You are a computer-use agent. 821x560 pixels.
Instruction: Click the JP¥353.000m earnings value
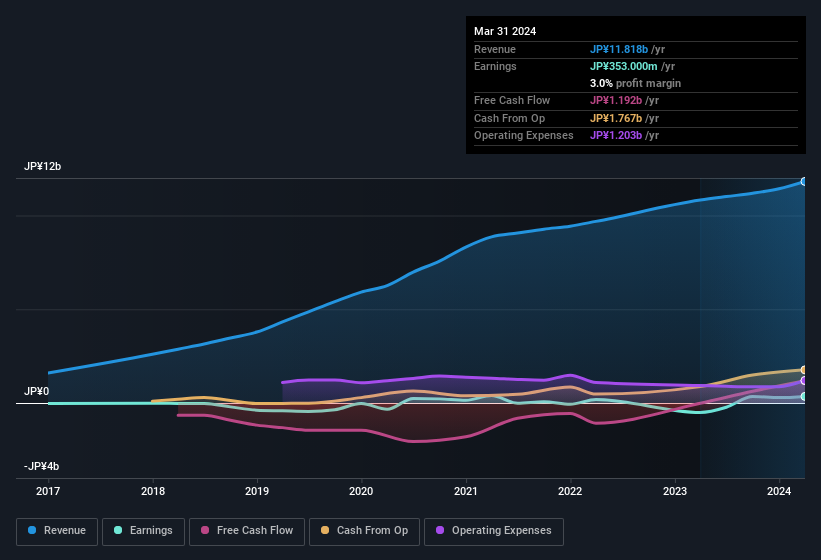tap(624, 66)
